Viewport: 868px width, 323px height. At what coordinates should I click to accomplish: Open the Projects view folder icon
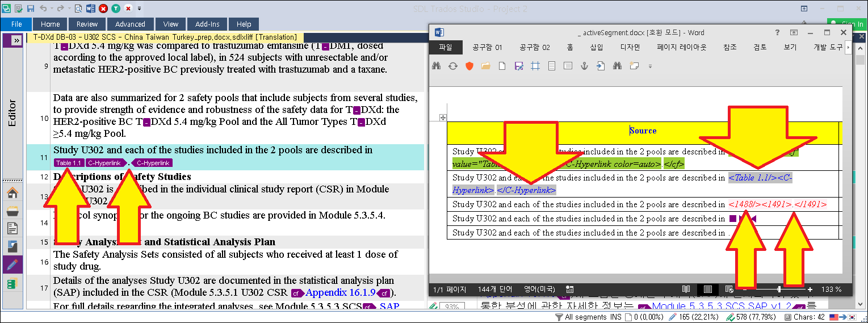tap(12, 211)
